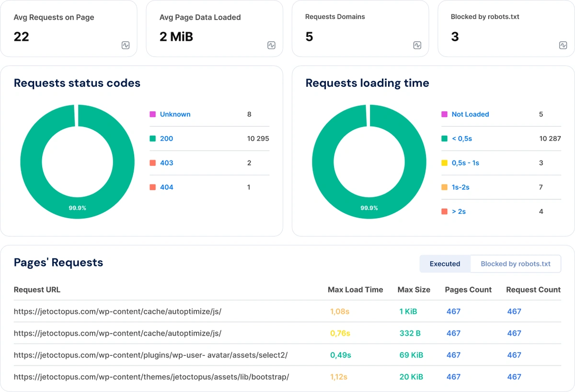Viewport: 575px width, 392px height.
Task: Sort by the Max Load Time column header
Action: pos(355,289)
